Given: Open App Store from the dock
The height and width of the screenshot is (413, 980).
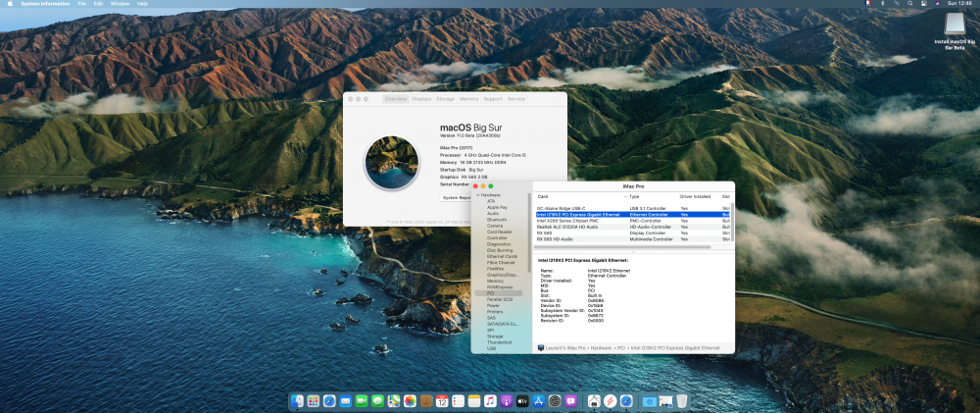Looking at the screenshot, I should click(539, 401).
